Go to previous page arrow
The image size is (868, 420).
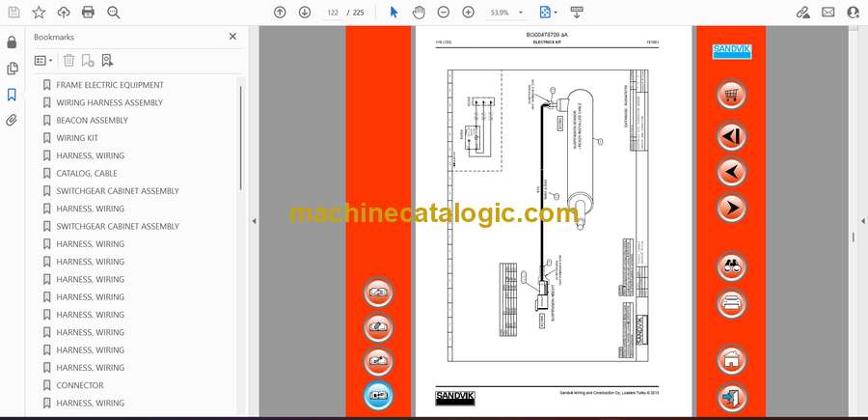(x=280, y=13)
